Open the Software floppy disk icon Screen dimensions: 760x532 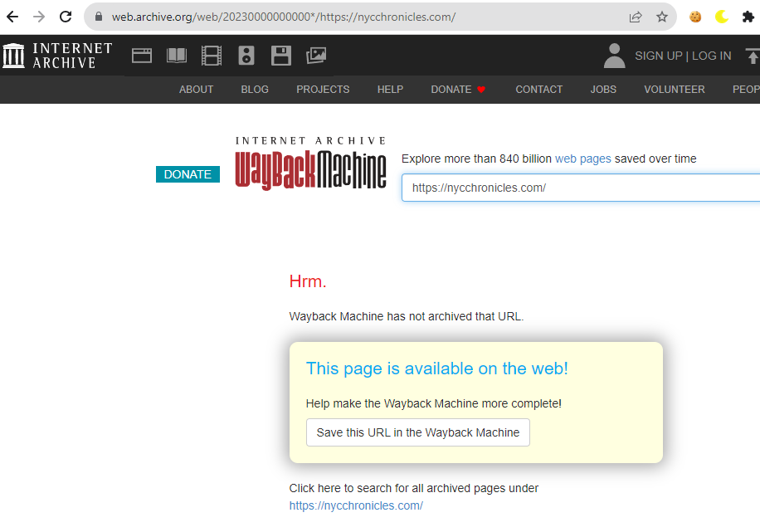(x=281, y=56)
